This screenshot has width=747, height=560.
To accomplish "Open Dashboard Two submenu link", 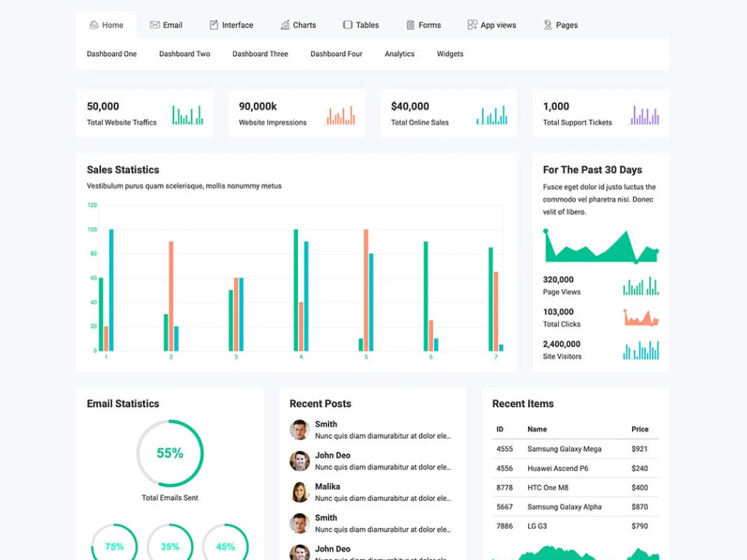I will pos(185,54).
